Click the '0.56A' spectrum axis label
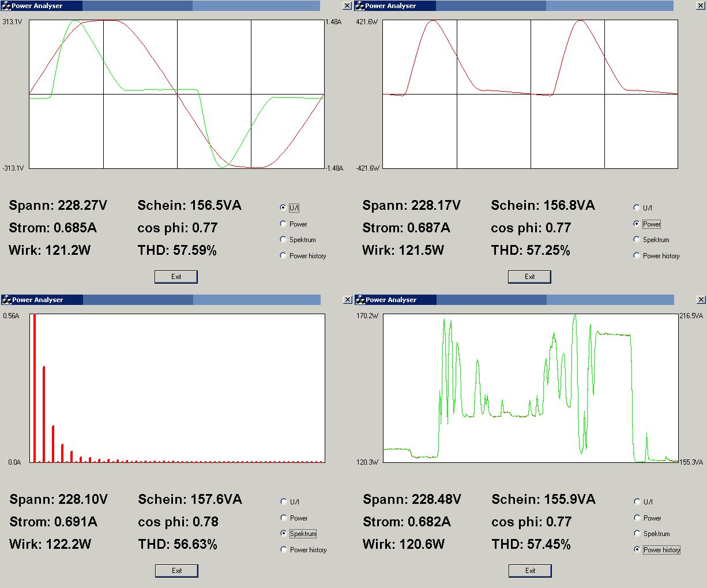707x588 pixels. pos(11,316)
